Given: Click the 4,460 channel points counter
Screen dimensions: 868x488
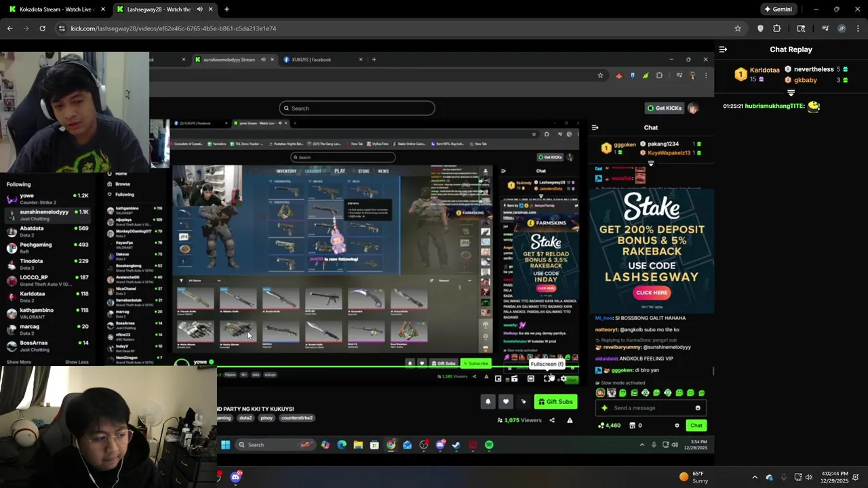Looking at the screenshot, I should [x=609, y=426].
